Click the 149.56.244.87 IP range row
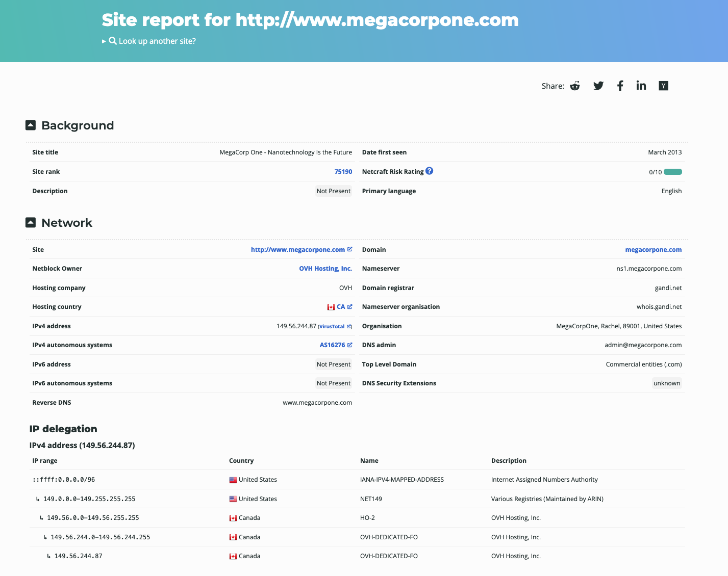The height and width of the screenshot is (576, 728). pyautogui.click(x=78, y=556)
